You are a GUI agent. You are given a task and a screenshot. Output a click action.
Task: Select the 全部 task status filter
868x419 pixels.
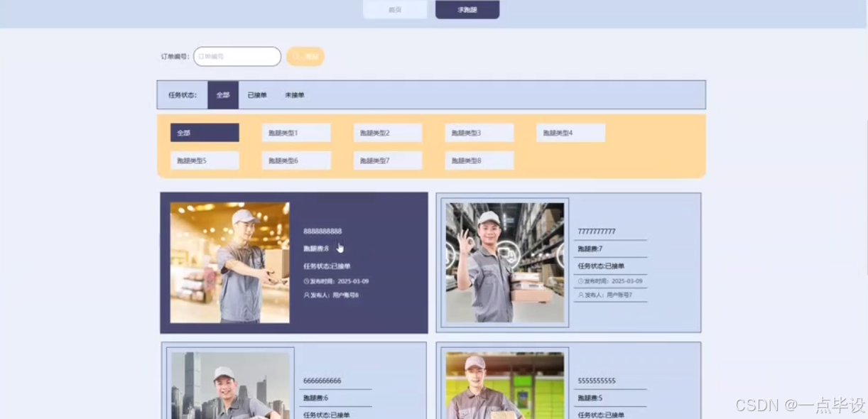coord(222,94)
